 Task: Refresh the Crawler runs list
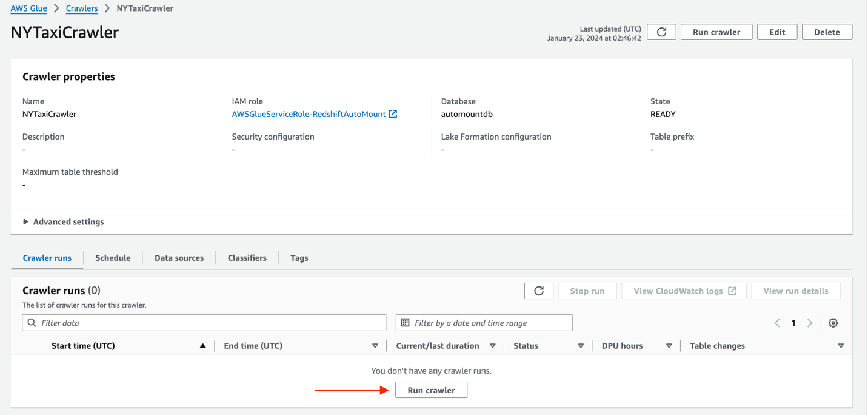(539, 291)
